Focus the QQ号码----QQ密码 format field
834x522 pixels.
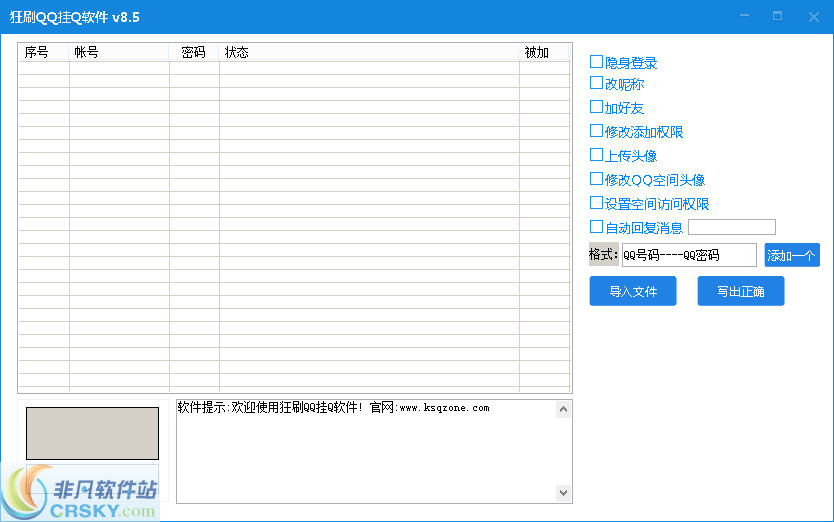point(689,255)
